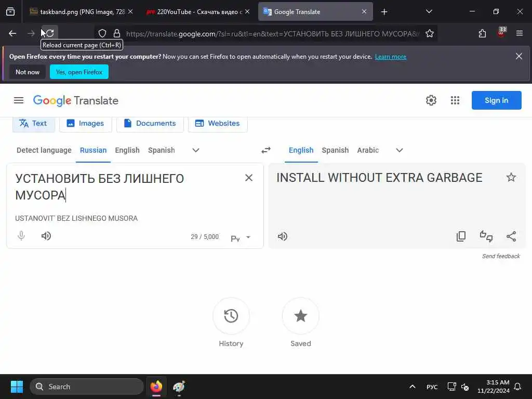The width and height of the screenshot is (532, 399).
Task: Open Firefox View tab list icon
Action: pos(10,12)
